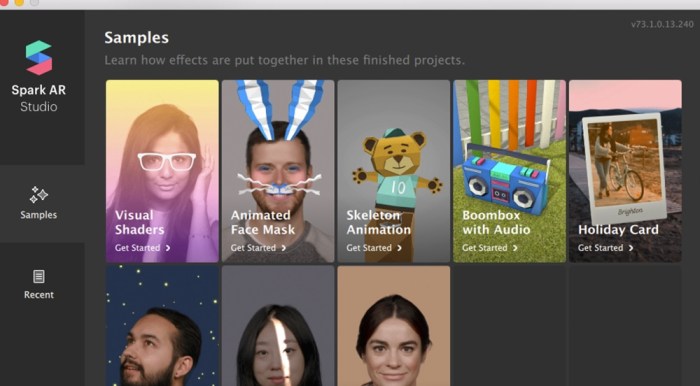This screenshot has width=700, height=386.
Task: Click the Skeleton Animation title text
Action: click(x=379, y=222)
